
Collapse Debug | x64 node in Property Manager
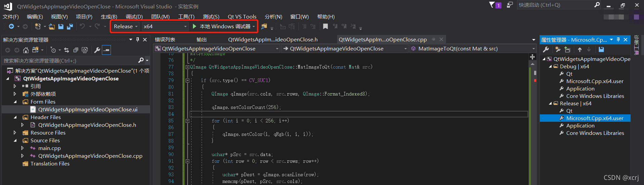(x=550, y=66)
